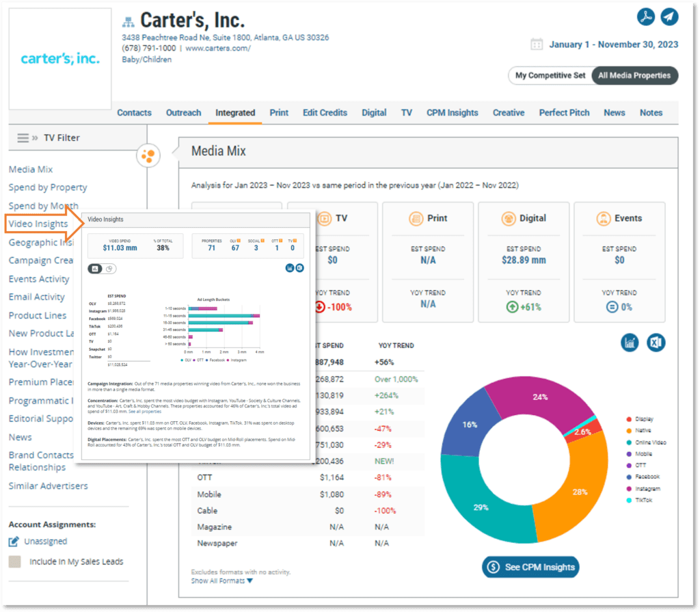The width and height of the screenshot is (700, 612).
Task: Click the green up arrow by +61%
Action: (512, 307)
